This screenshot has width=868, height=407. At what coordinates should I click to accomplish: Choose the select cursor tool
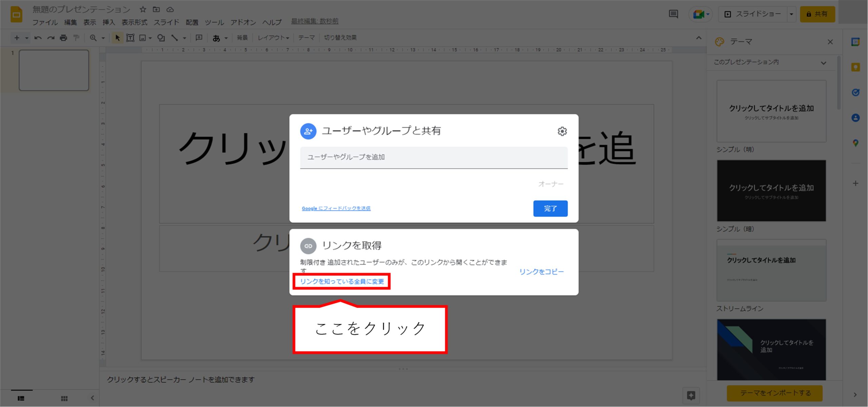(117, 38)
